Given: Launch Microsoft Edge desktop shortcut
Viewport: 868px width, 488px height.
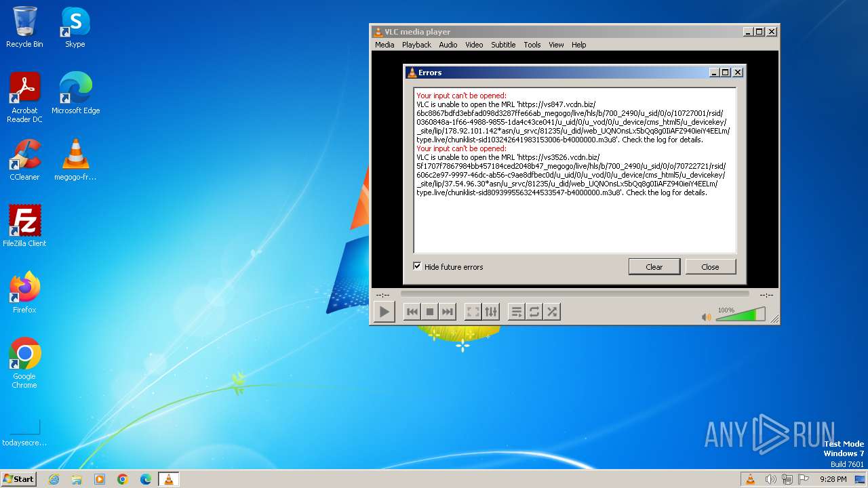Looking at the screenshot, I should click(75, 94).
